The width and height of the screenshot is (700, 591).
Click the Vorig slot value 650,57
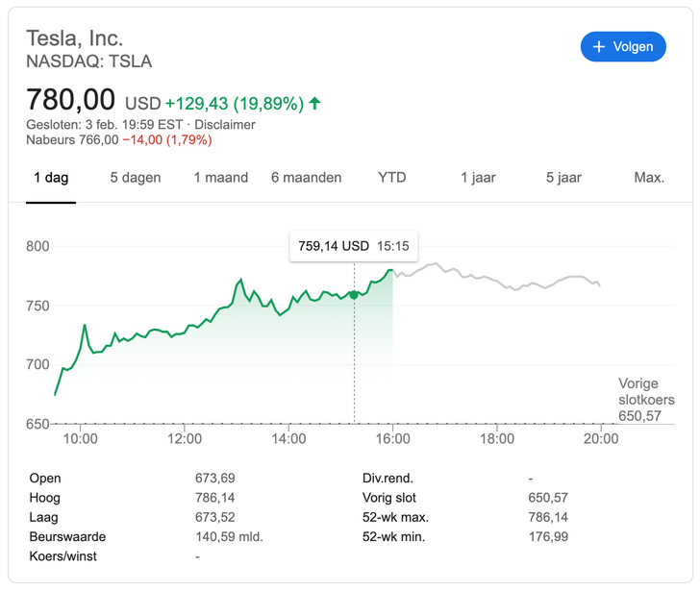click(x=548, y=498)
